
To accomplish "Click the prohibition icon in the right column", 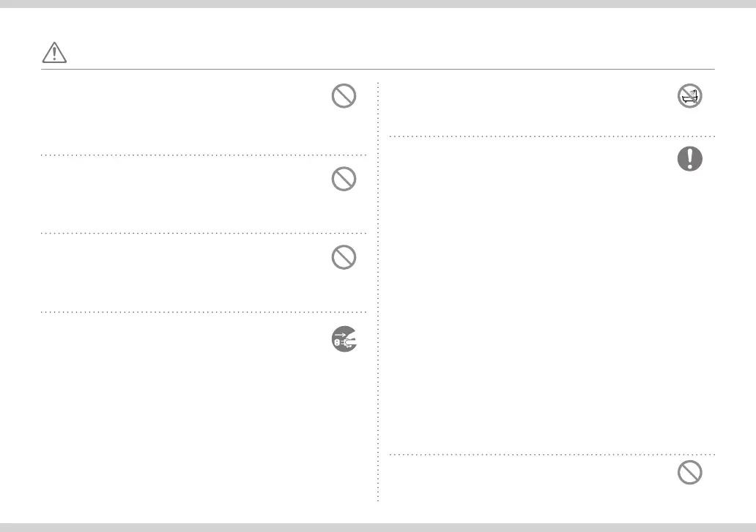I will point(689,473).
